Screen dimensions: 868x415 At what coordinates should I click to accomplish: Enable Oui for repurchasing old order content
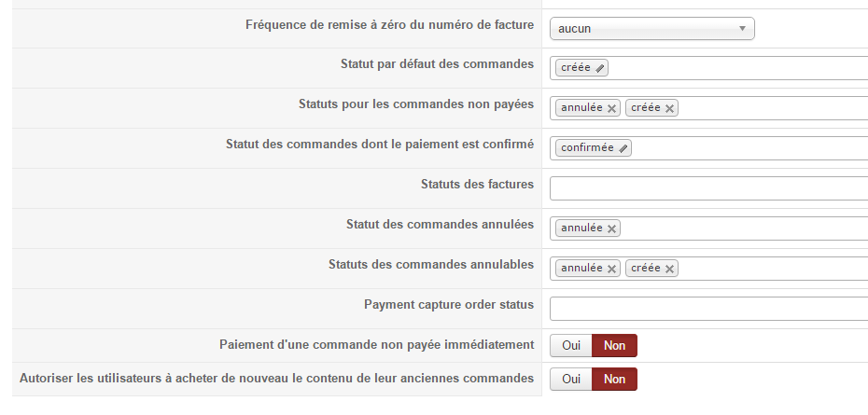click(571, 380)
